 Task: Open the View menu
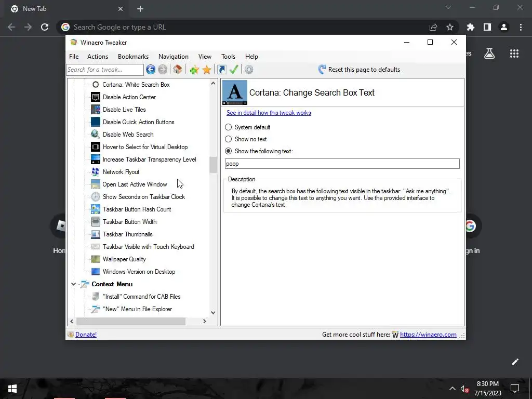click(x=205, y=57)
